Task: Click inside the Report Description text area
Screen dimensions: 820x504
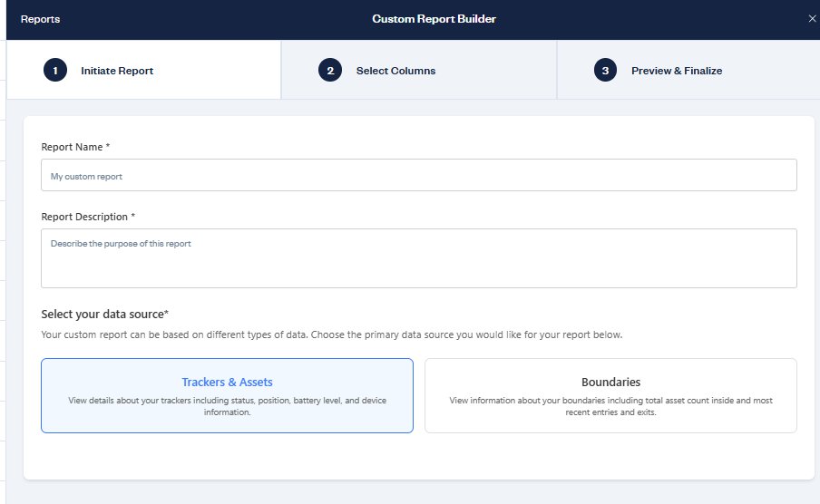Action: tap(418, 258)
